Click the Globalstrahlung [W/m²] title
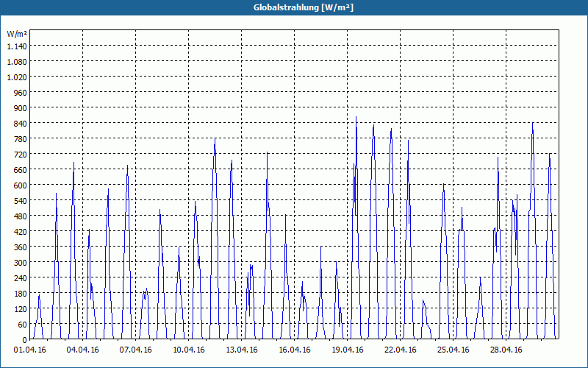This screenshot has width=588, height=368. (303, 7)
